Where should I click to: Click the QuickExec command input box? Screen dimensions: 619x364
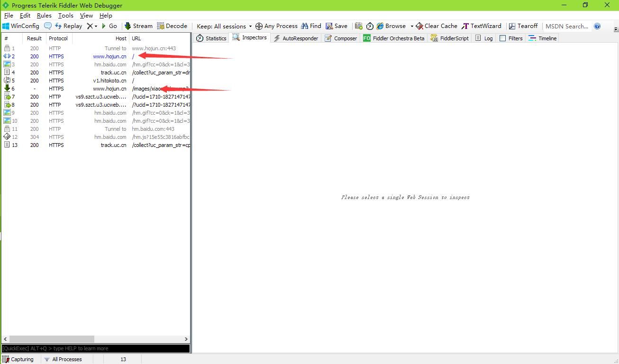96,348
